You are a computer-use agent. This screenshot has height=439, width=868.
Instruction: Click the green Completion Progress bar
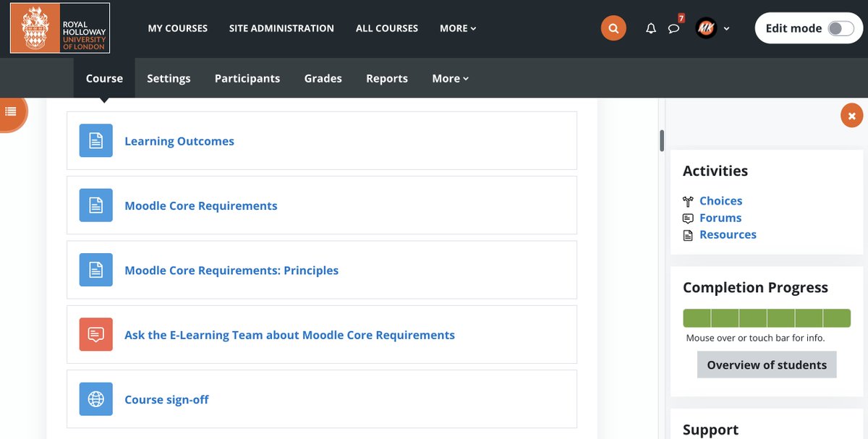coord(766,317)
